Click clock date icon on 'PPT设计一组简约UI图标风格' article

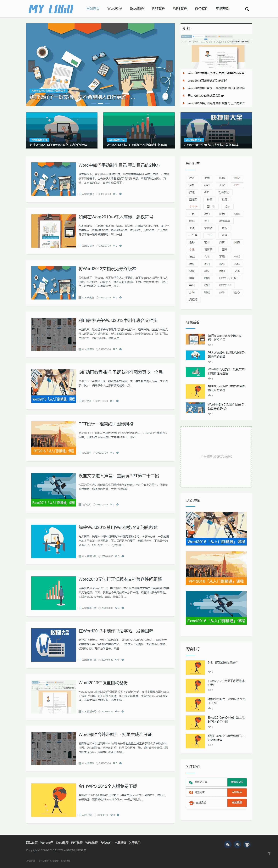(94, 452)
